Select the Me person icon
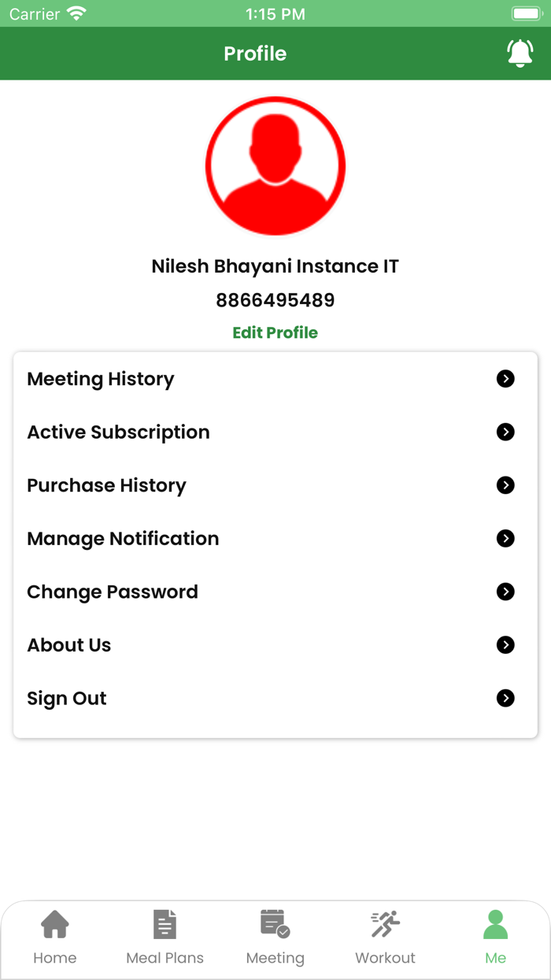Image resolution: width=551 pixels, height=980 pixels. (x=495, y=924)
